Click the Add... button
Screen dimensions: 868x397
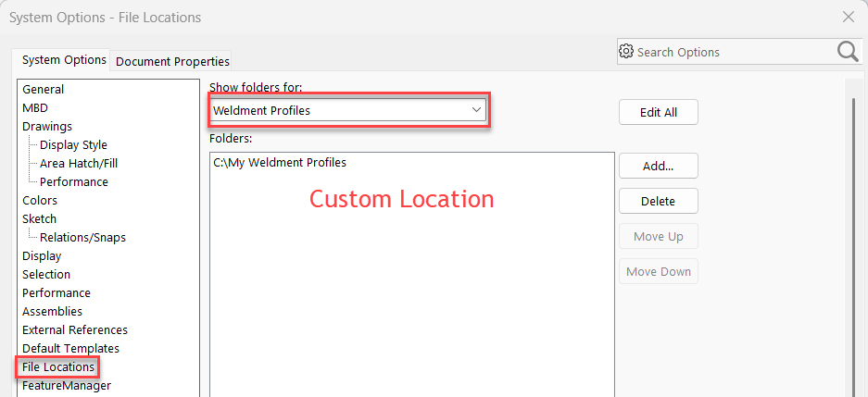click(658, 166)
